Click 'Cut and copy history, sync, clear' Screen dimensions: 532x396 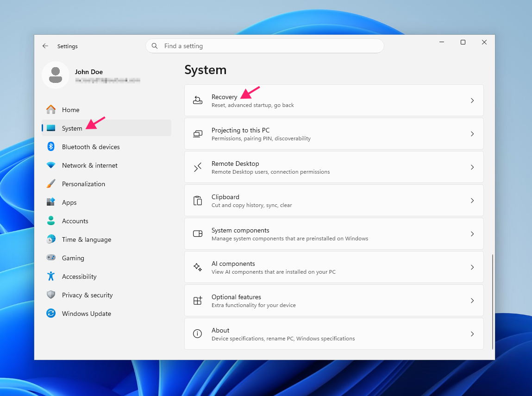pos(251,205)
